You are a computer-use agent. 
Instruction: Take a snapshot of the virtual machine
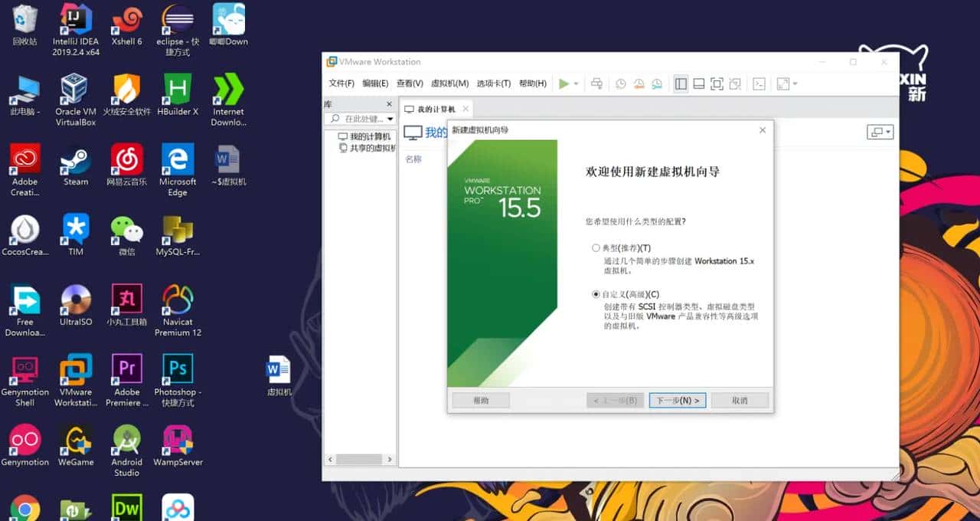pyautogui.click(x=620, y=84)
